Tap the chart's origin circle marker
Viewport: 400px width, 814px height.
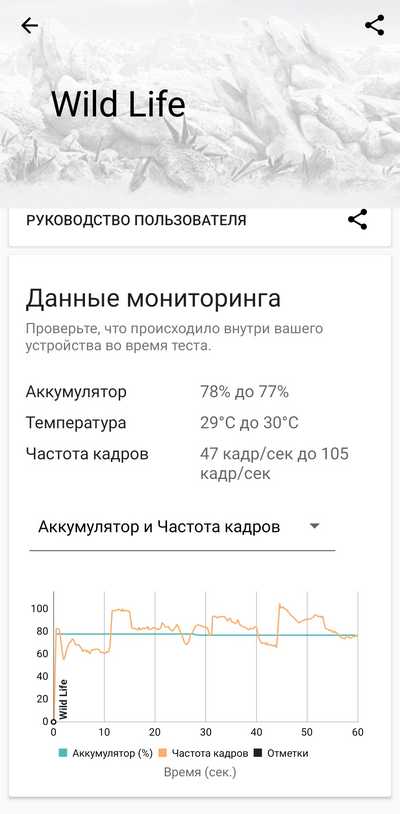tap(53, 722)
